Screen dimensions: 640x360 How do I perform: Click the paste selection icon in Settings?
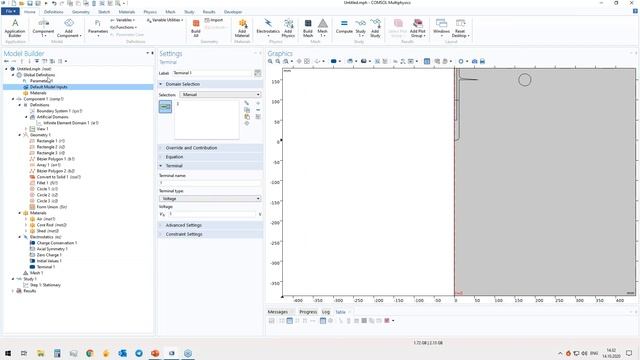click(247, 117)
